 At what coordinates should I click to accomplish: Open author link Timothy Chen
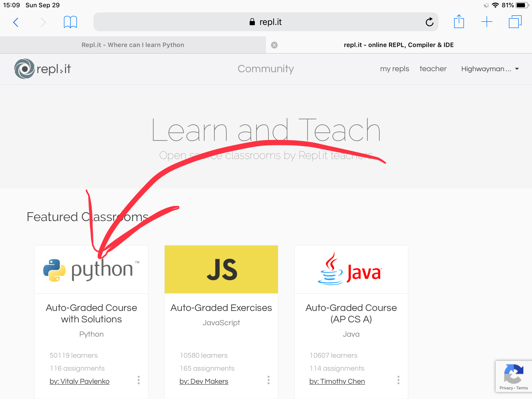[x=337, y=381]
